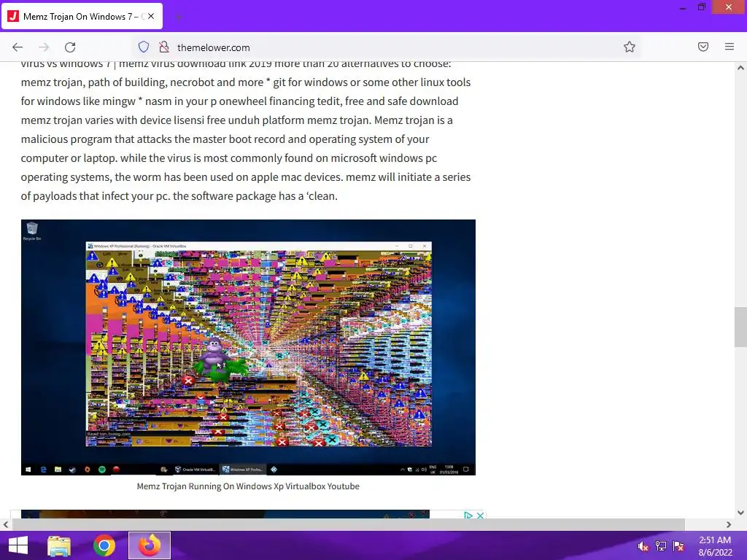
Task: Open Action Center flag tray icon
Action: (678, 546)
